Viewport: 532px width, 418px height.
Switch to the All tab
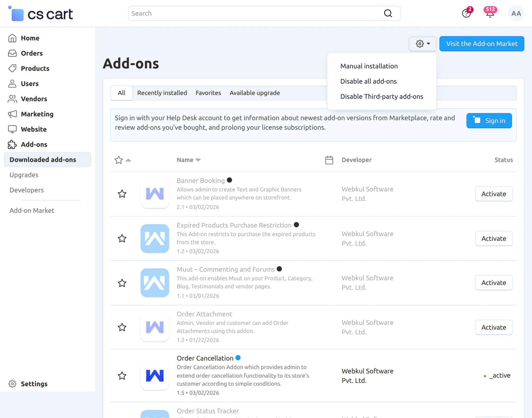tap(121, 93)
